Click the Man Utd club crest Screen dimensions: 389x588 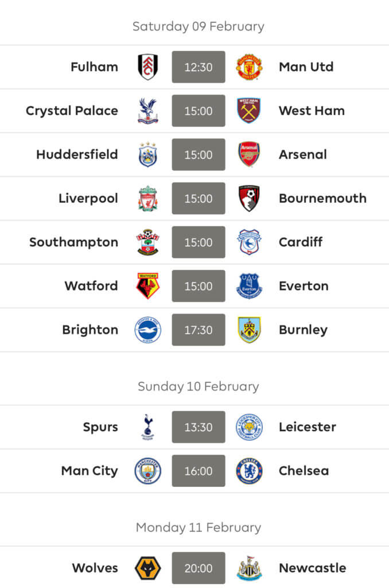[249, 67]
